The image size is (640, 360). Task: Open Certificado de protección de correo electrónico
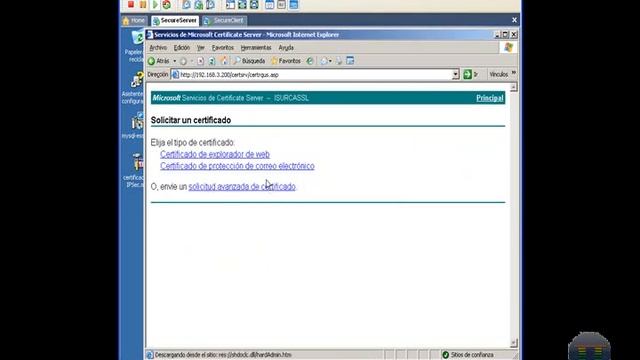tap(237, 166)
